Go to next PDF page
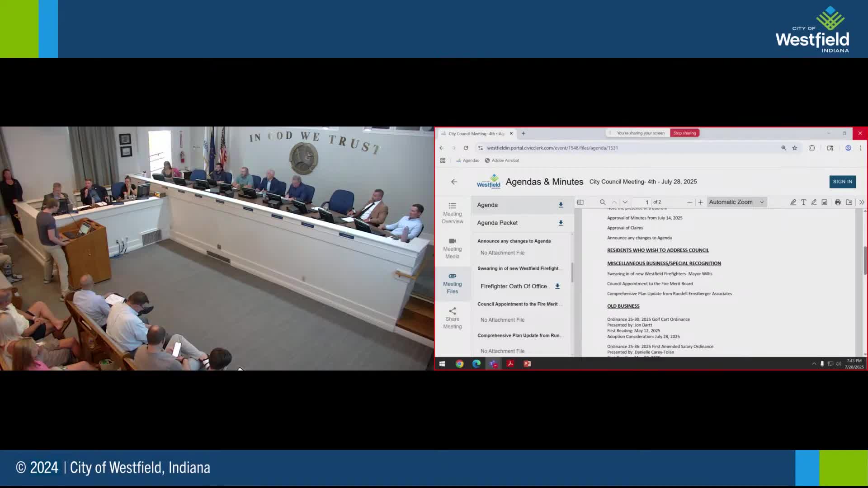Viewport: 868px width, 488px height. coord(625,202)
